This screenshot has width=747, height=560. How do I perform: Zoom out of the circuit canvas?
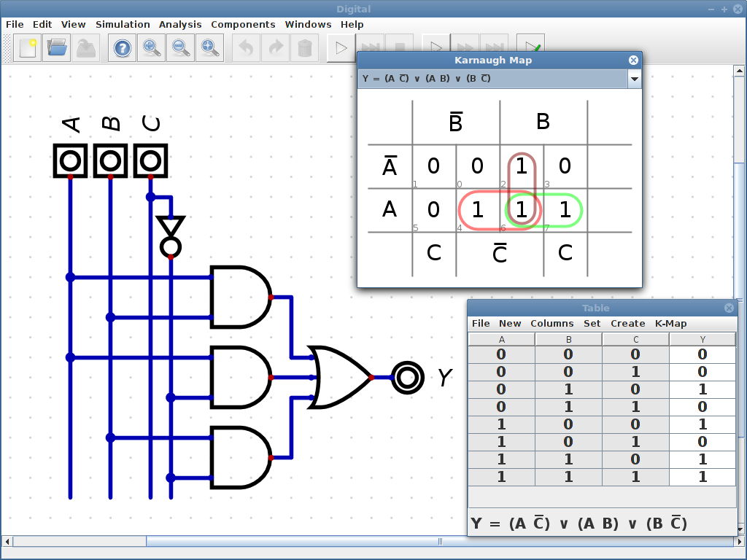(180, 47)
